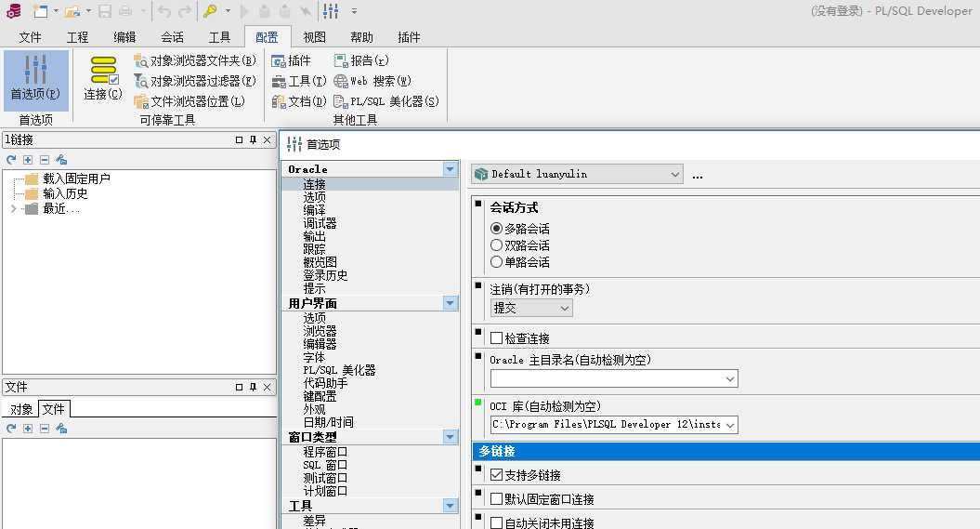Image resolution: width=980 pixels, height=529 pixels.
Task: Open File Browser Locations (文件浏览器位置)
Action: 189,101
